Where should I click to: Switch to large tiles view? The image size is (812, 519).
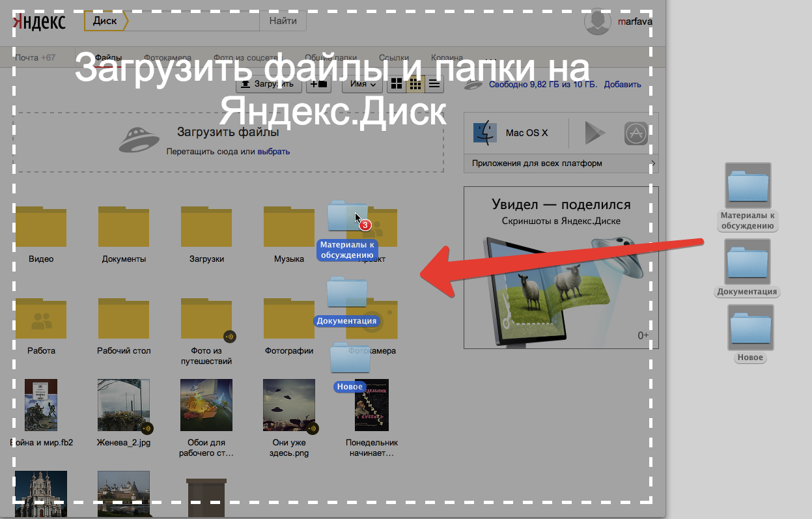click(x=396, y=84)
